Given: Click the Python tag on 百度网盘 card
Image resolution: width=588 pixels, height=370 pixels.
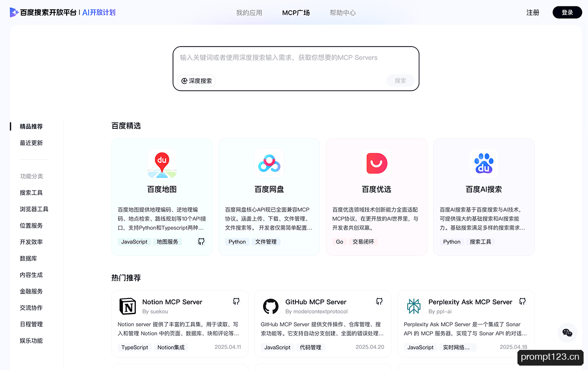Looking at the screenshot, I should pyautogui.click(x=237, y=242).
